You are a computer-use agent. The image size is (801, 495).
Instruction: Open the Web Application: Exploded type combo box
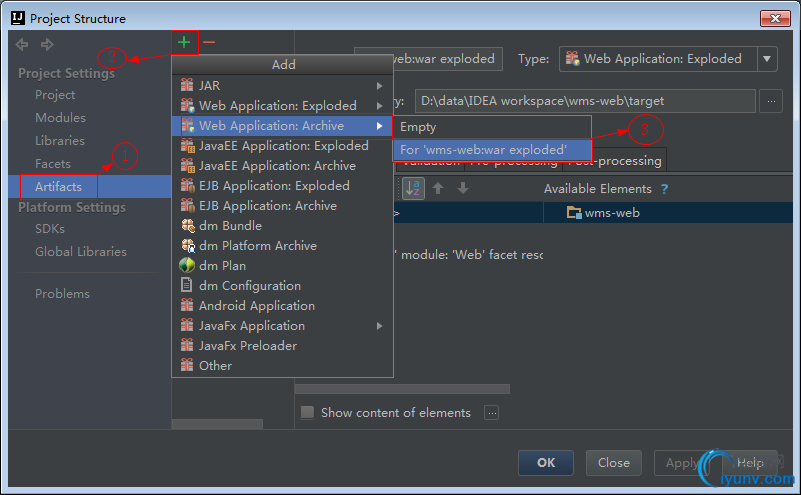point(668,59)
